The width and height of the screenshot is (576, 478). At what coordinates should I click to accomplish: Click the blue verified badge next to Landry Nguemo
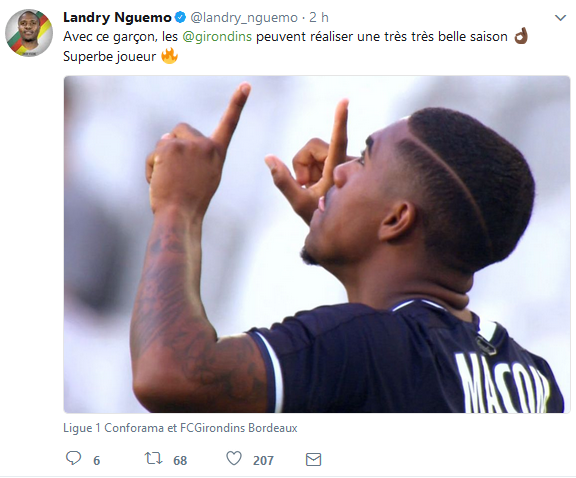tap(180, 17)
